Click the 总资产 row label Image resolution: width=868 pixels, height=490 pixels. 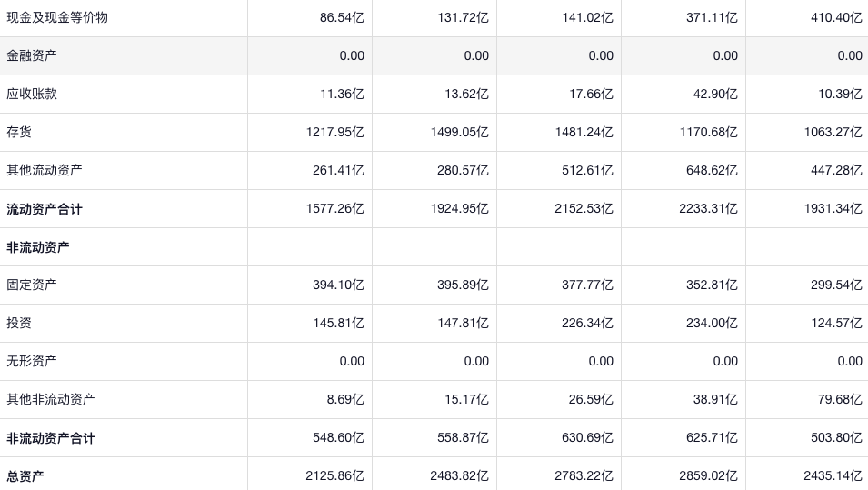click(25, 476)
